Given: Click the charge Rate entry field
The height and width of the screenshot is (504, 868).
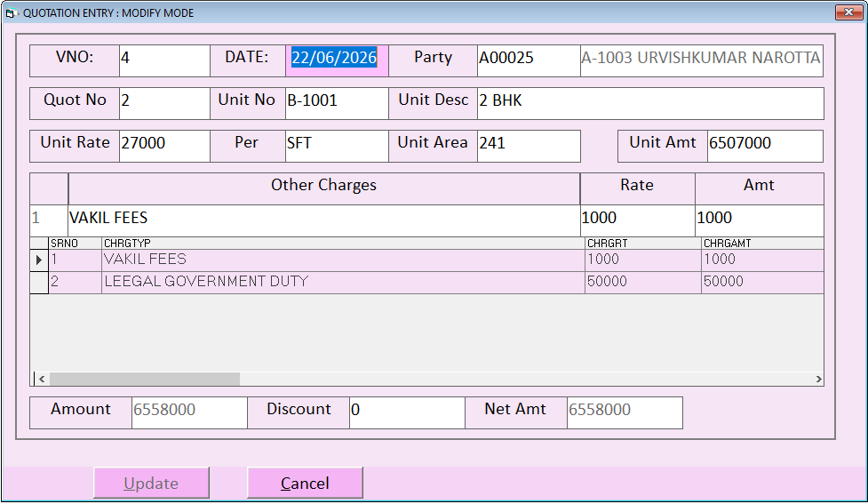Looking at the screenshot, I should point(637,220).
